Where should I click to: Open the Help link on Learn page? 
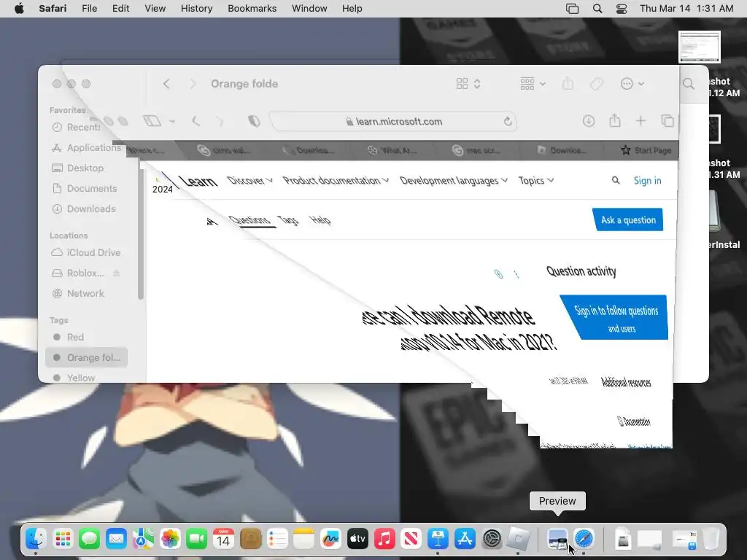[320, 220]
